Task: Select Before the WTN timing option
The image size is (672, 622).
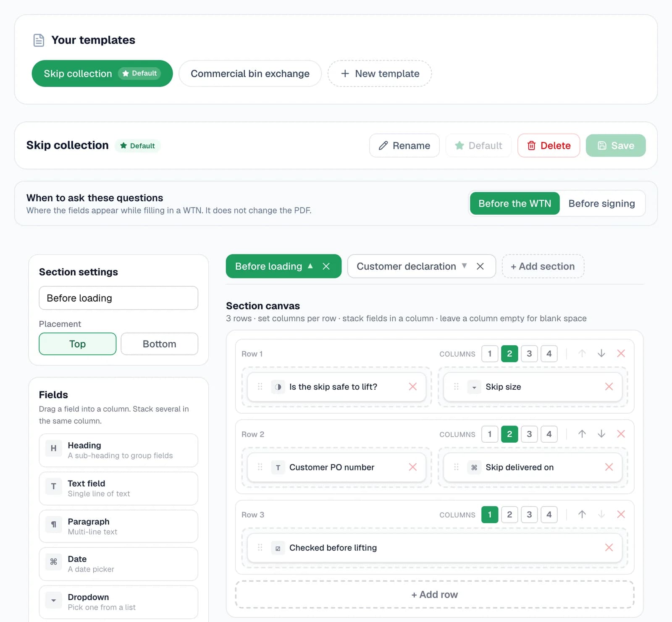Action: coord(514,203)
